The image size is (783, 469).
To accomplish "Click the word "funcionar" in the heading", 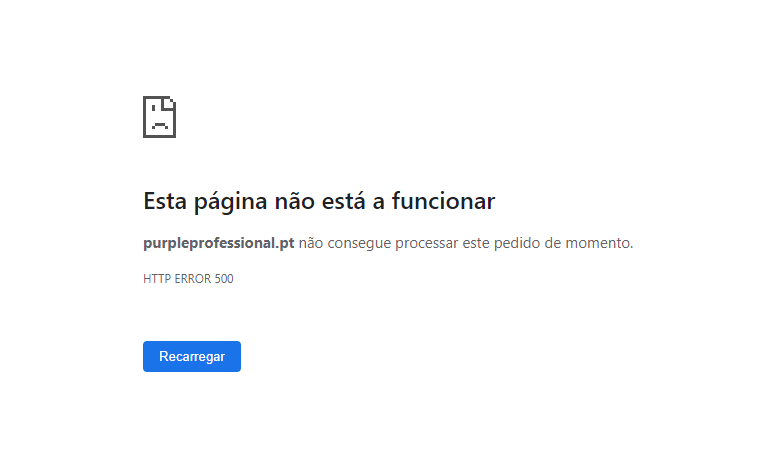I will (x=443, y=201).
